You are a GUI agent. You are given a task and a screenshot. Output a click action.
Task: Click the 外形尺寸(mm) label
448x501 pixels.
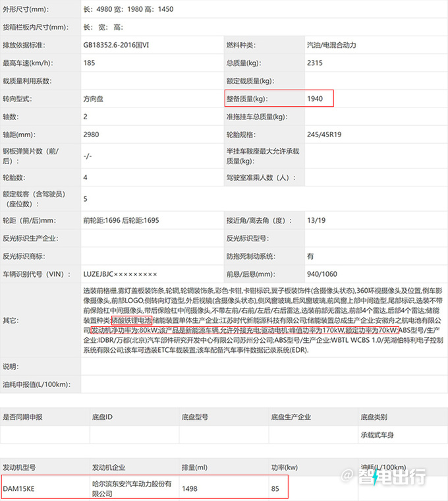tap(26, 9)
